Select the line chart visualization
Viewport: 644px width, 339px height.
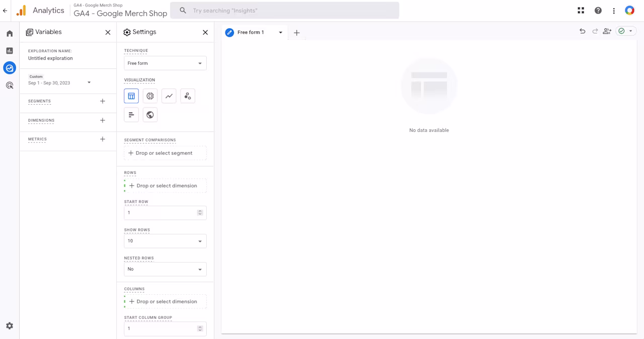(x=169, y=96)
